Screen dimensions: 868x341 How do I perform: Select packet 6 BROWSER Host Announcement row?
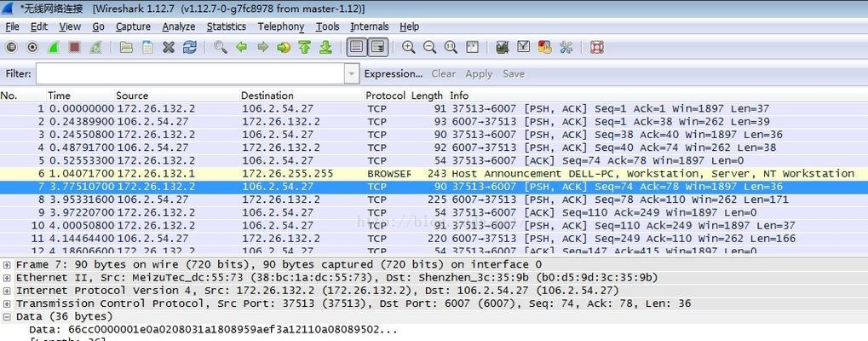click(434, 173)
